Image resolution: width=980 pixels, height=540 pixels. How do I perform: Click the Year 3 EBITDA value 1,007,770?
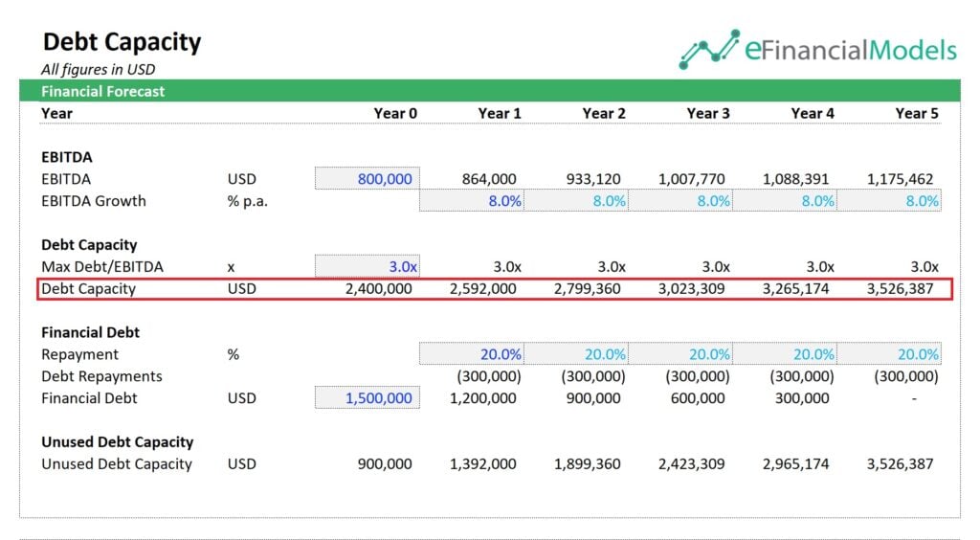(x=691, y=179)
